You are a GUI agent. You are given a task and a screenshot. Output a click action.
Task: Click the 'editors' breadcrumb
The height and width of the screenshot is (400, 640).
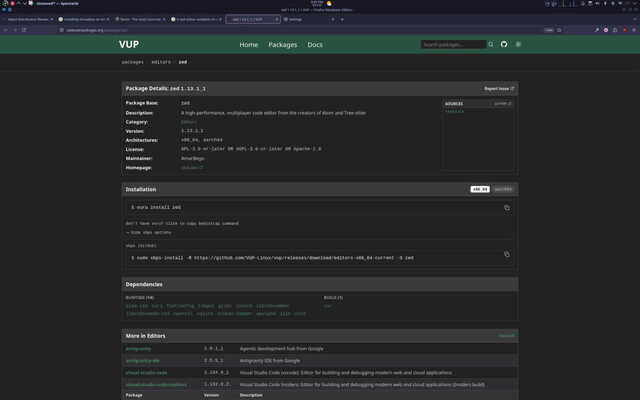pos(161,62)
